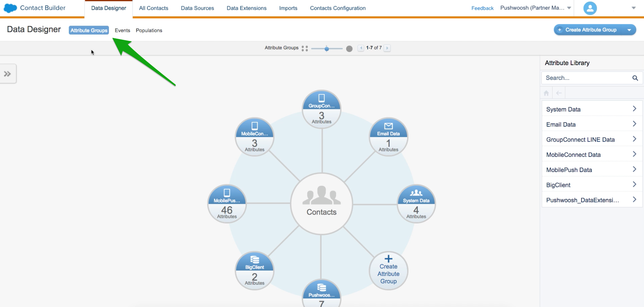Expand the left side panel chevrons
Viewport: 644px width, 307px height.
pos(7,74)
